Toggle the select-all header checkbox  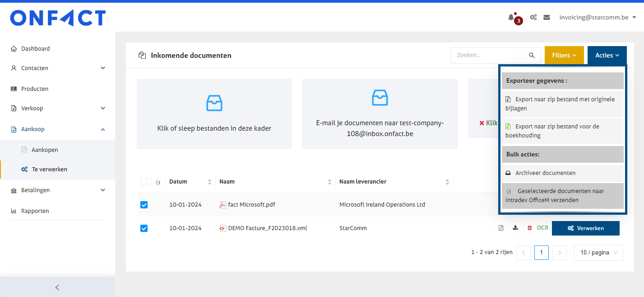144,182
